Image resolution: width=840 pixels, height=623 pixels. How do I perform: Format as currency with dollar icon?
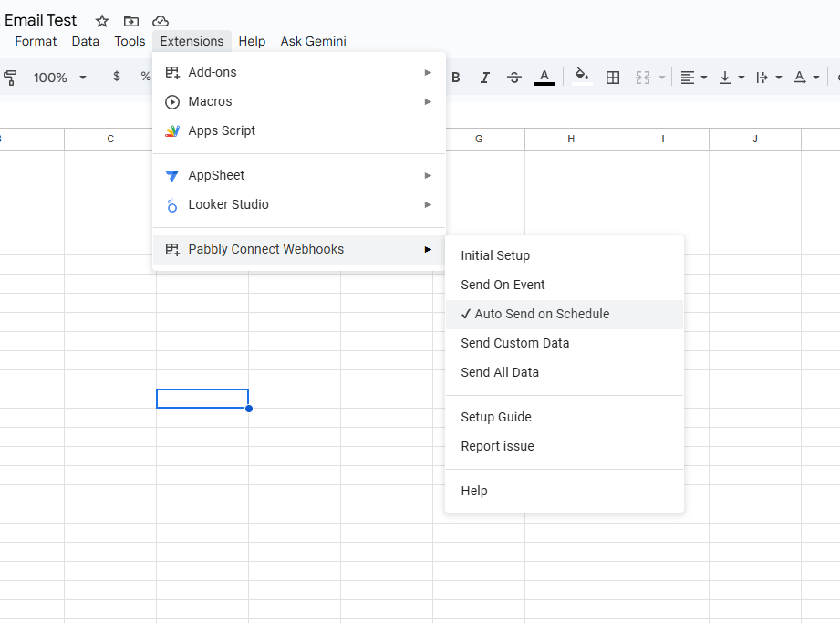(117, 77)
